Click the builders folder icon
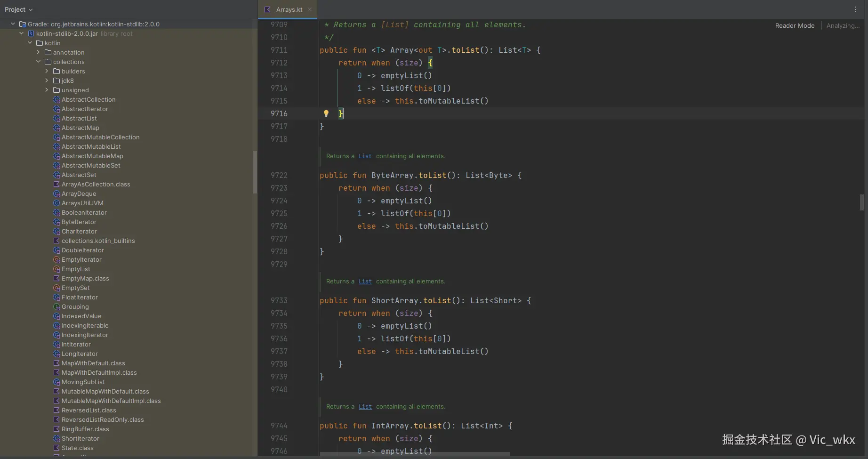 coord(56,71)
